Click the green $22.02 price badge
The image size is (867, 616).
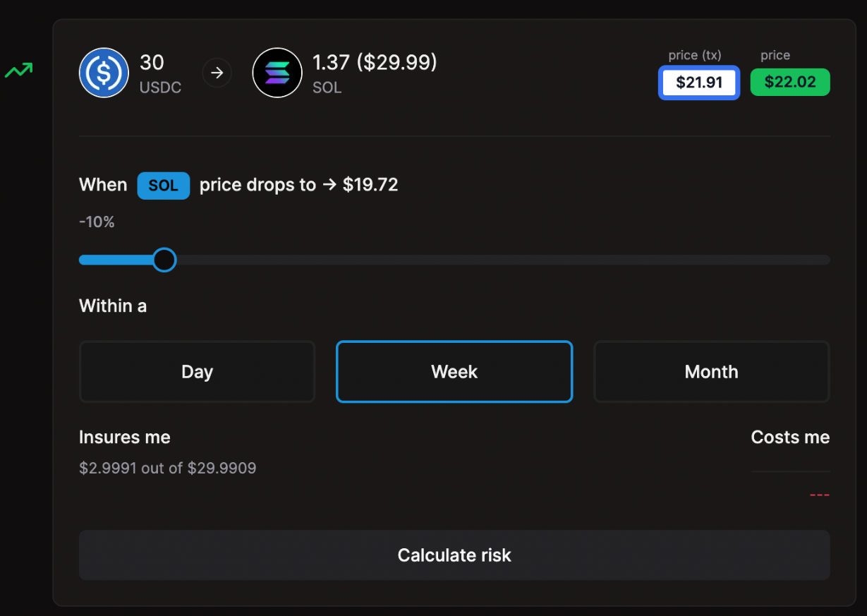pos(789,82)
